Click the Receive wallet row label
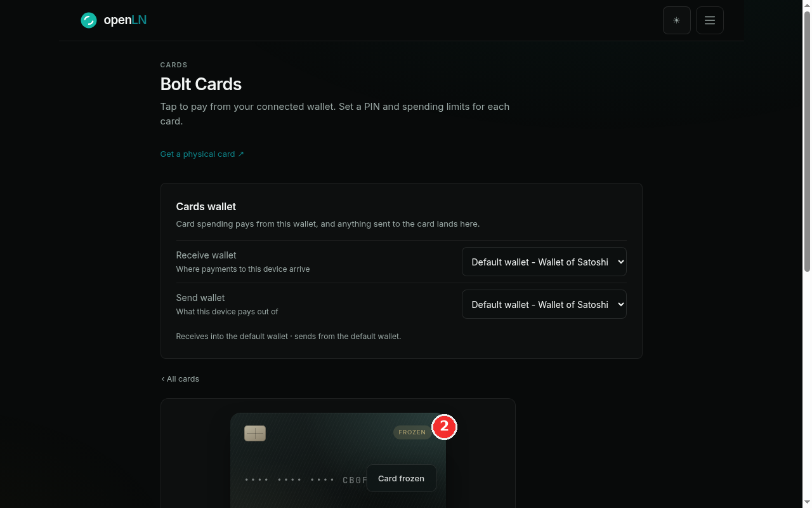Image resolution: width=812 pixels, height=508 pixels. click(206, 255)
